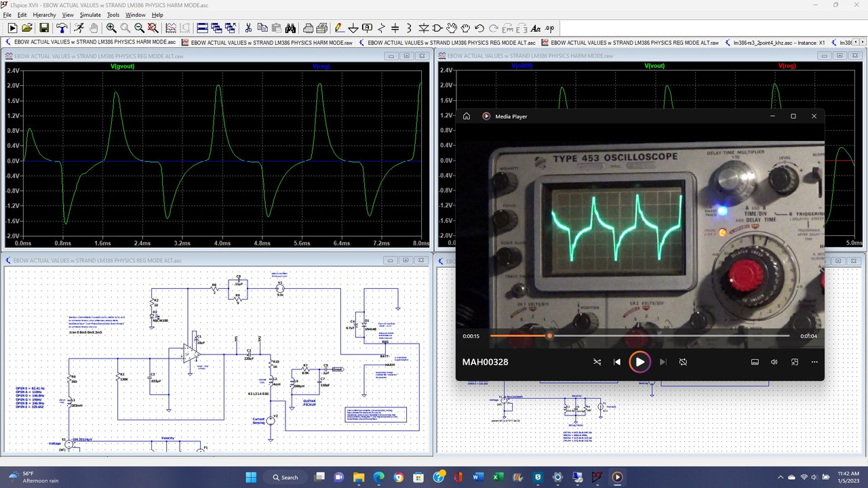This screenshot has width=868, height=488.
Task: Save the schematic with the floppy disk icon
Action: (x=44, y=28)
